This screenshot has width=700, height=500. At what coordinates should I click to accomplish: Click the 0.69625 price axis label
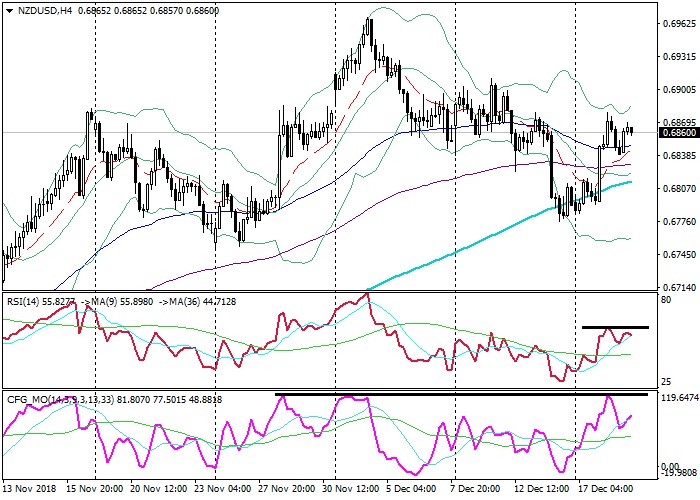click(x=677, y=23)
